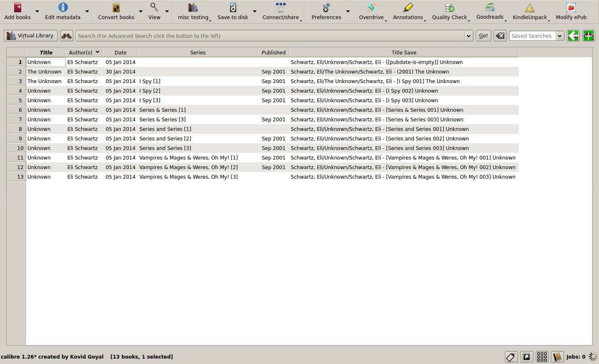Sort by the Series column header
Image resolution: width=599 pixels, height=364 pixels.
(x=198, y=52)
